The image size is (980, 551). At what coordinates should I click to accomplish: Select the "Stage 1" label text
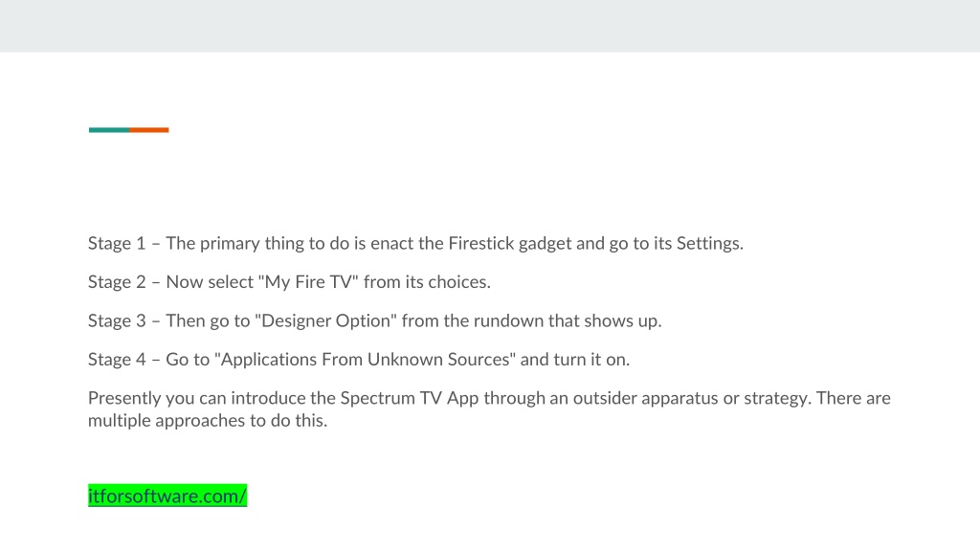[x=117, y=243]
